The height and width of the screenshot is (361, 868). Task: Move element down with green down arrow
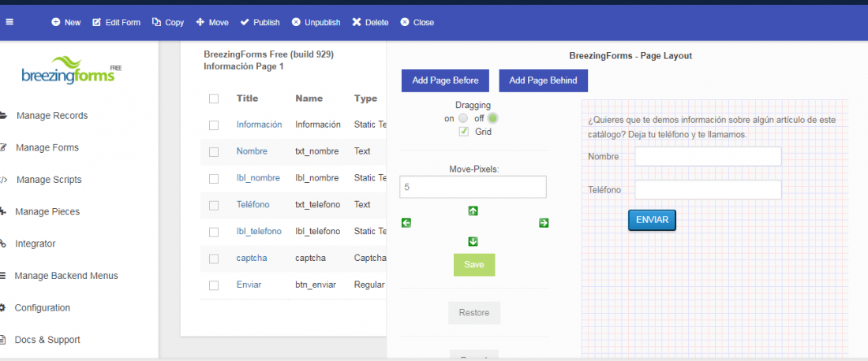[473, 242]
